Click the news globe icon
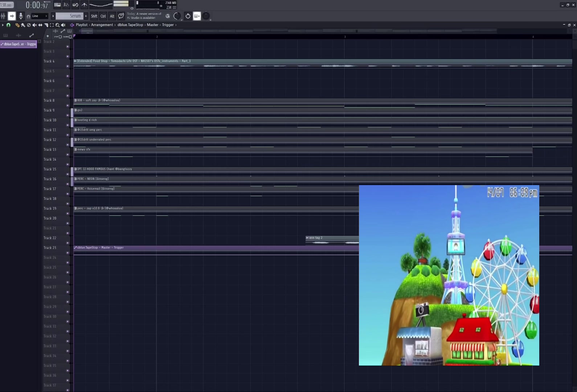Viewport: 577px width, 392px height. click(x=168, y=16)
